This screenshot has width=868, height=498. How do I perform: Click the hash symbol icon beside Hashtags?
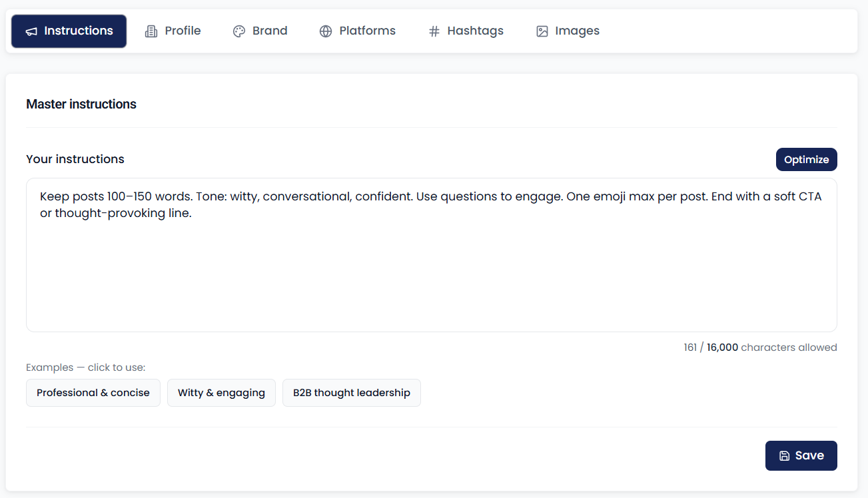pos(434,31)
